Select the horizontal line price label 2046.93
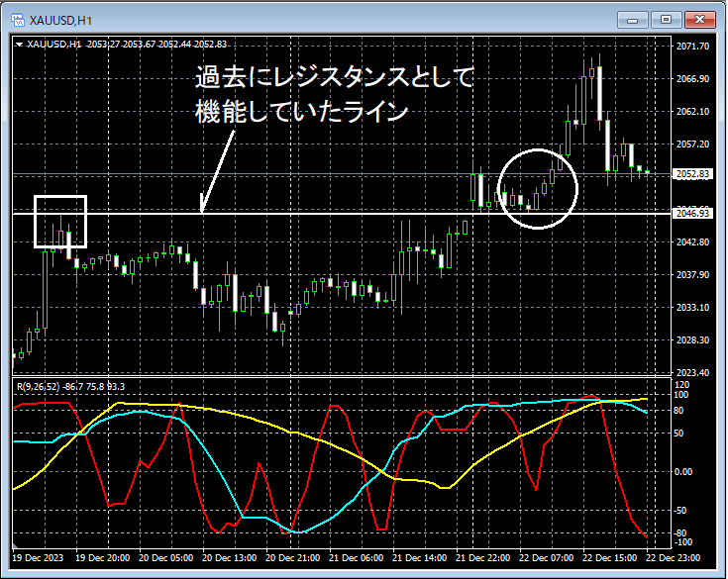This screenshot has width=728, height=579. coord(692,214)
